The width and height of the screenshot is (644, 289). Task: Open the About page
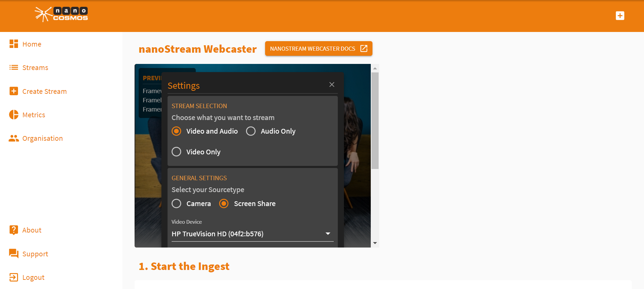pos(32,230)
